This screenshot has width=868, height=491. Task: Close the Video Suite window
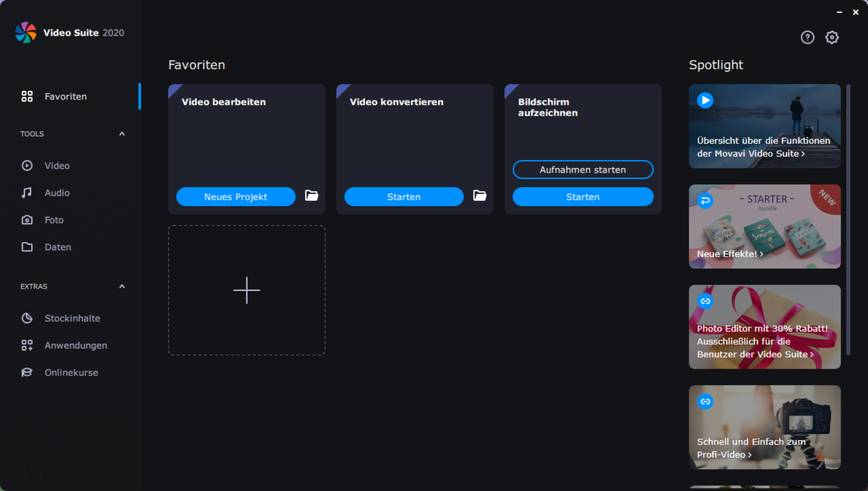856,12
